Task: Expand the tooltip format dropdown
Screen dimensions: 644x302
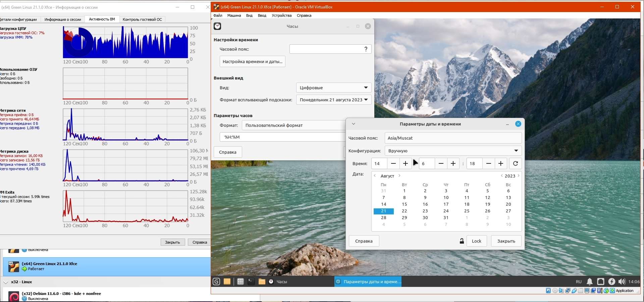Action: (333, 100)
